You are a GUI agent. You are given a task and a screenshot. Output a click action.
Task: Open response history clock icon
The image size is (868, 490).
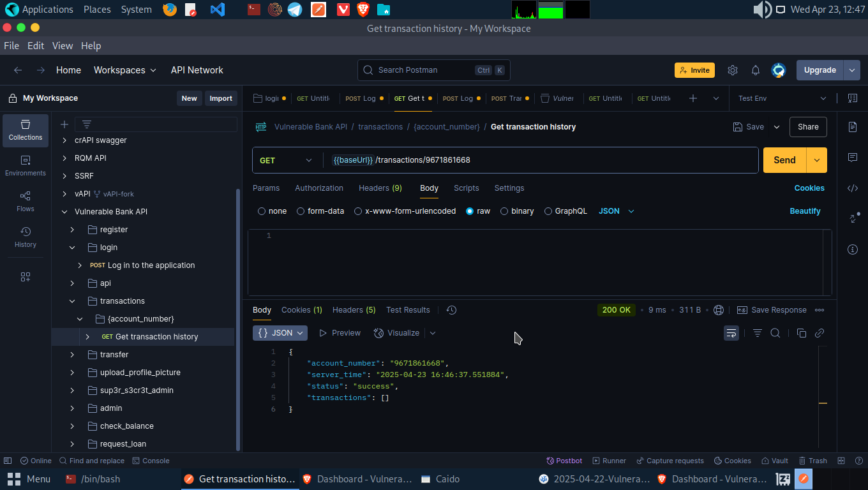click(x=452, y=310)
